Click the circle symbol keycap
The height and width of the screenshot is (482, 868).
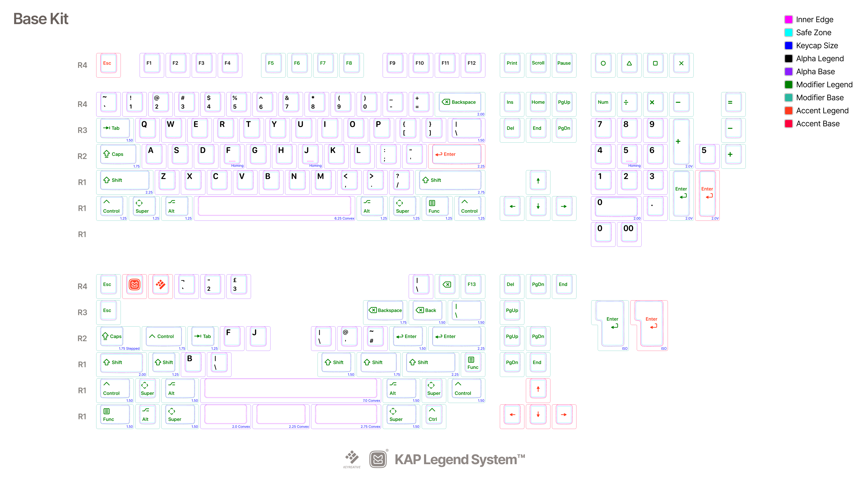point(603,65)
